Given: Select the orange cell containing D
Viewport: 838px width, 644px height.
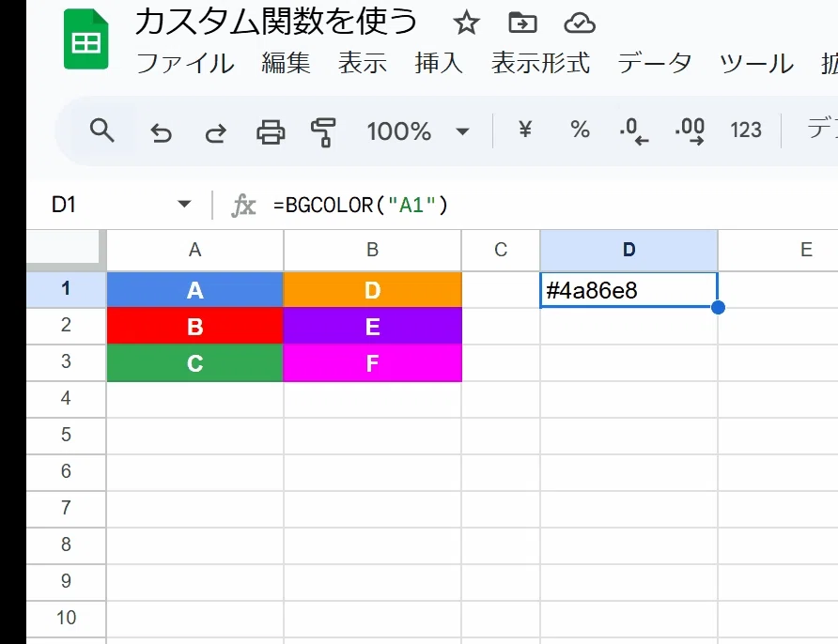Looking at the screenshot, I should [x=373, y=289].
